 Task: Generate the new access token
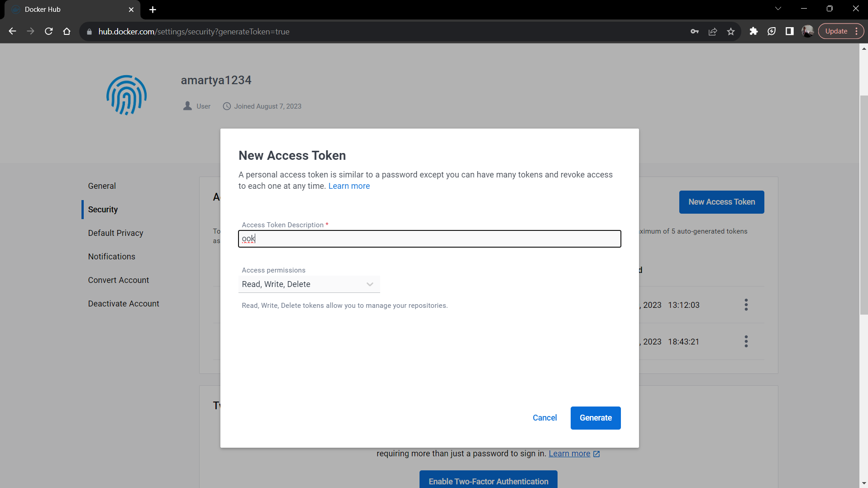(x=596, y=418)
